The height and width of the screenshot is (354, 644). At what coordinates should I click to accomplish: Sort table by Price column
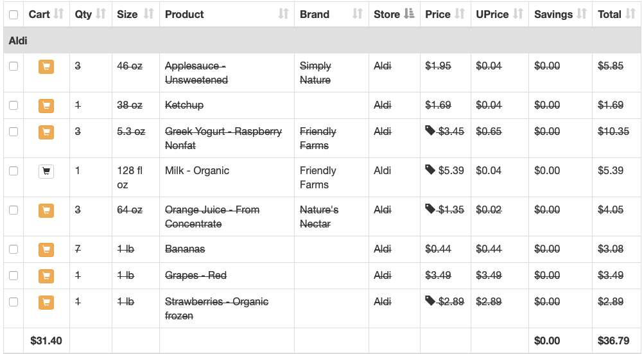tap(445, 14)
